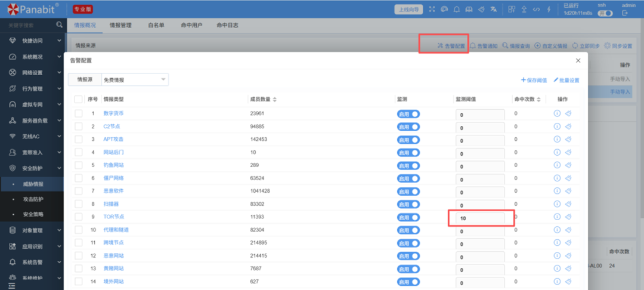Click hamburger menu icon at sidebar bottom
The image size is (644, 290).
(x=11, y=285)
